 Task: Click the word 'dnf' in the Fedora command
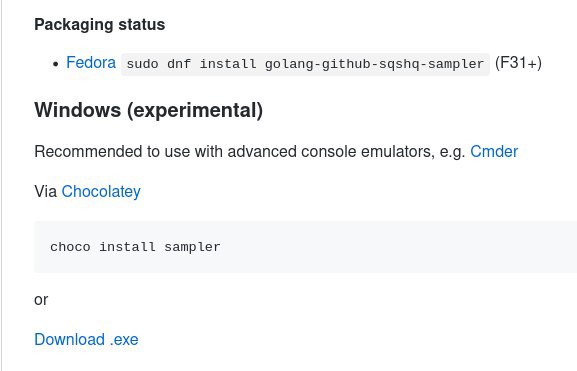(179, 64)
